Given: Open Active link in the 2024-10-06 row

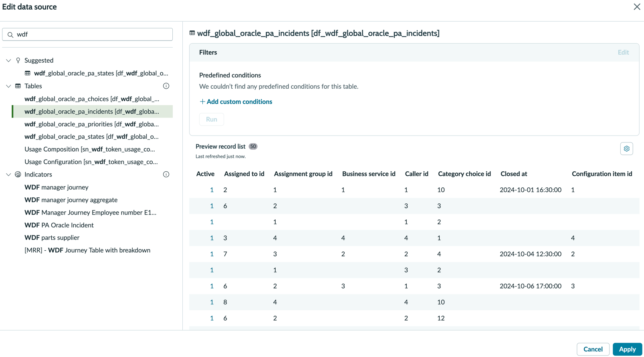Looking at the screenshot, I should click(212, 286).
